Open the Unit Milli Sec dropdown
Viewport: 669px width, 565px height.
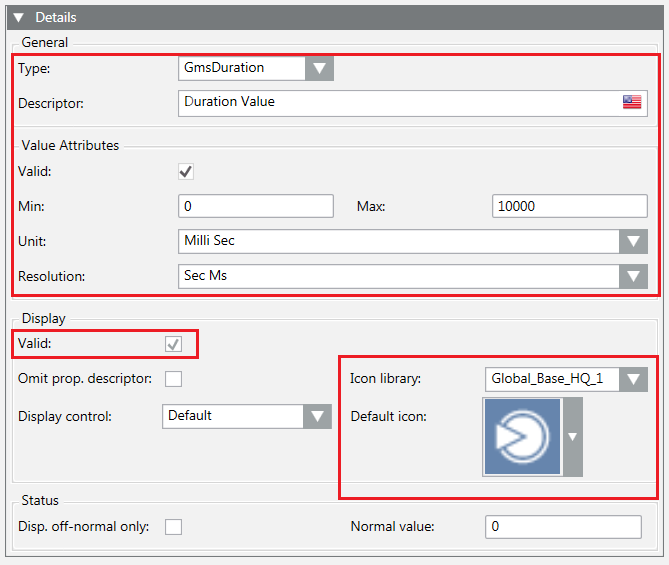pyautogui.click(x=633, y=241)
